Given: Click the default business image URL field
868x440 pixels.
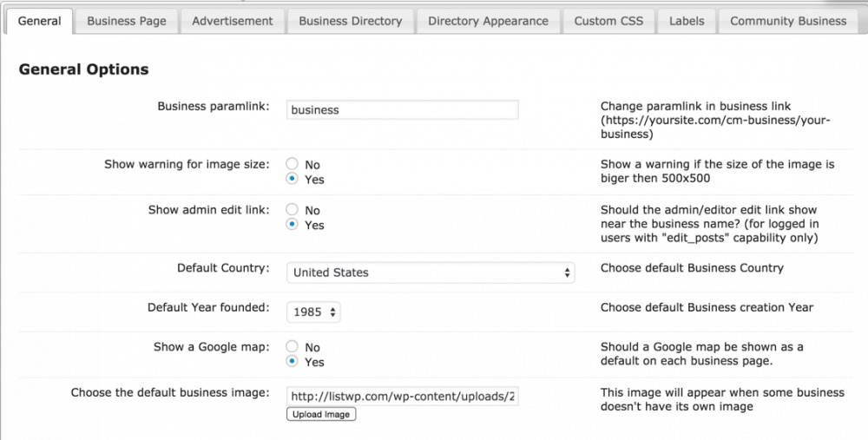Looking at the screenshot, I should click(402, 396).
